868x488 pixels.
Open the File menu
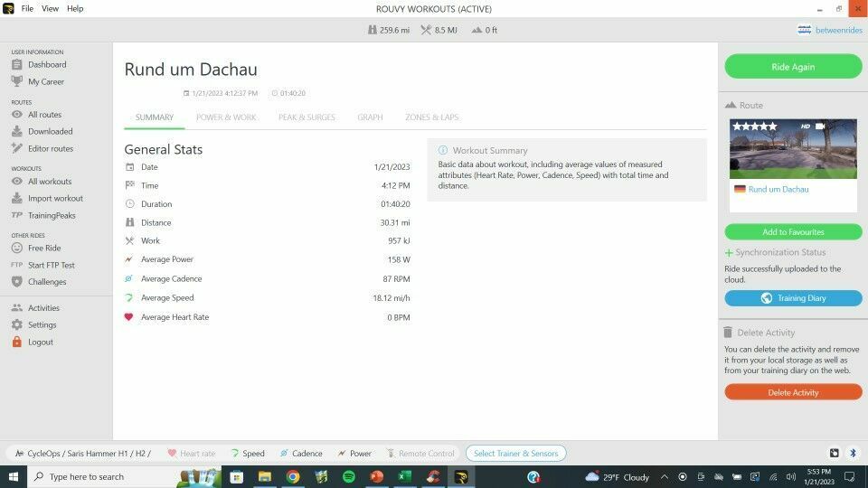(27, 8)
